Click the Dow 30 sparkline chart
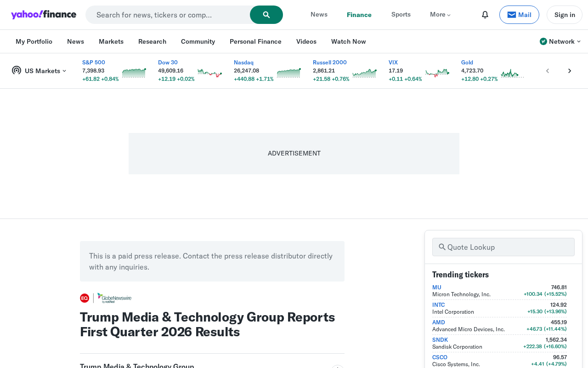This screenshot has height=368, width=588. [x=210, y=73]
